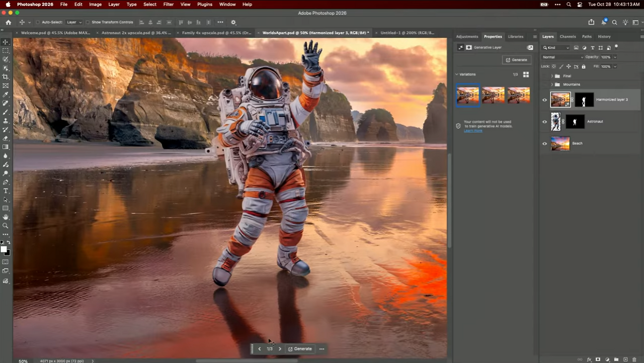Check Show Transform Controls
Image resolution: width=644 pixels, height=363 pixels.
point(88,22)
